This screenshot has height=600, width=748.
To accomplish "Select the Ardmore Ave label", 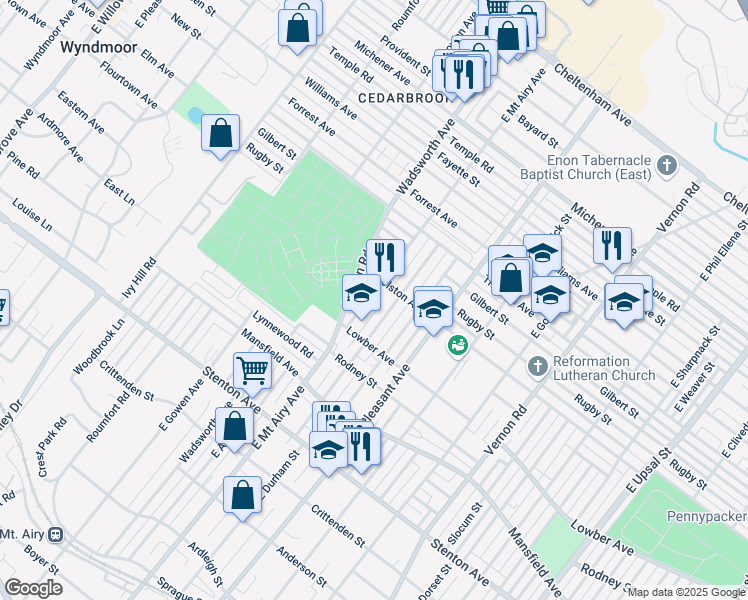I will 60,137.
